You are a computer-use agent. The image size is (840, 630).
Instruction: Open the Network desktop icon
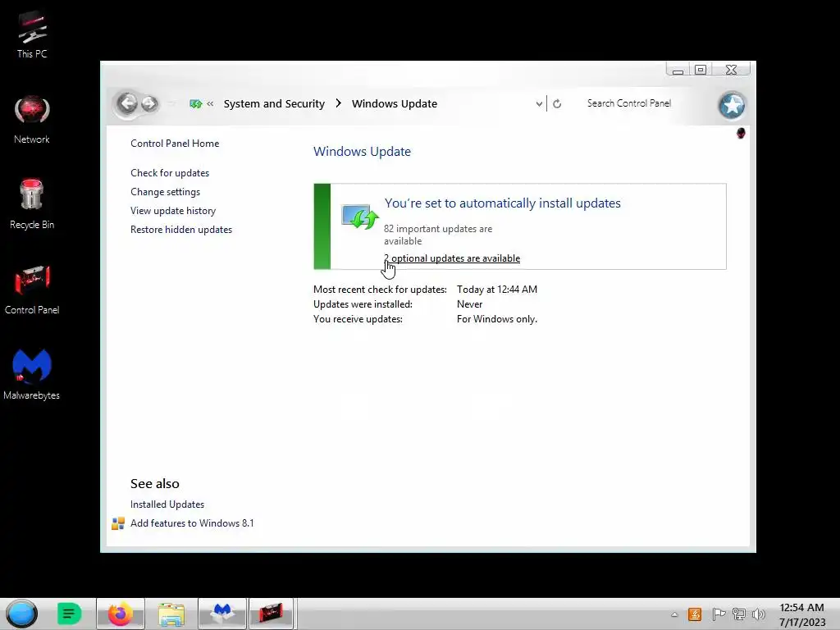point(32,120)
